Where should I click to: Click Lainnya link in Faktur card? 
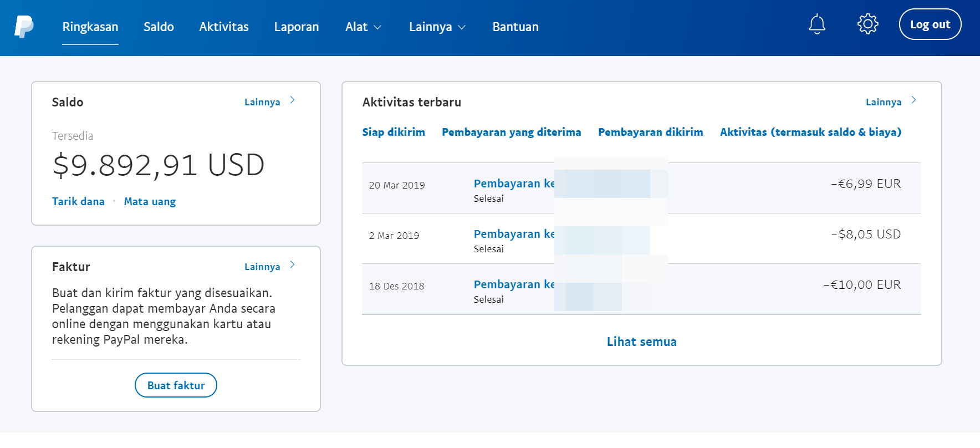click(262, 267)
